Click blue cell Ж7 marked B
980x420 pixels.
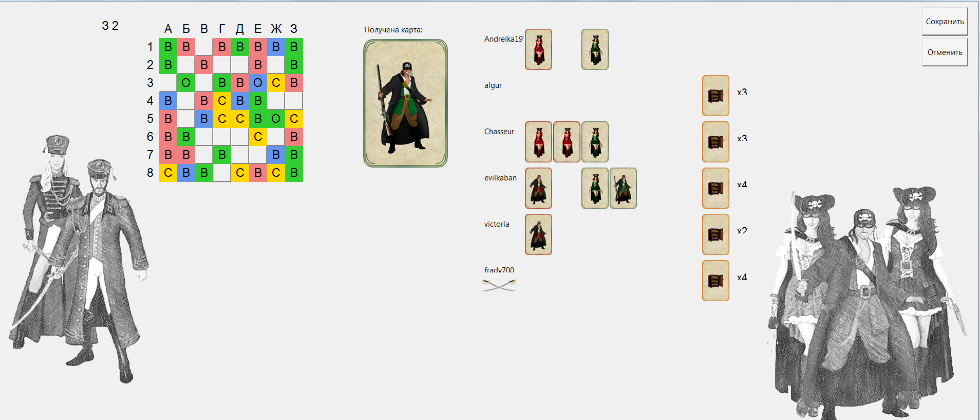click(276, 155)
